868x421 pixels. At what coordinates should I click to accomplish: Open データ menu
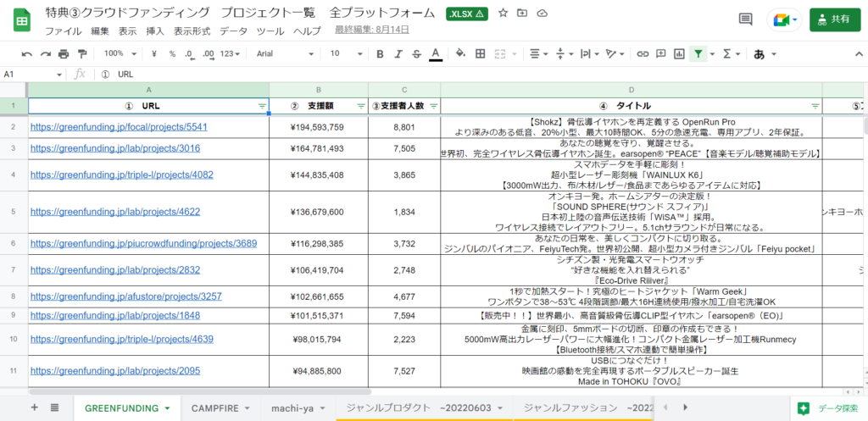[234, 31]
